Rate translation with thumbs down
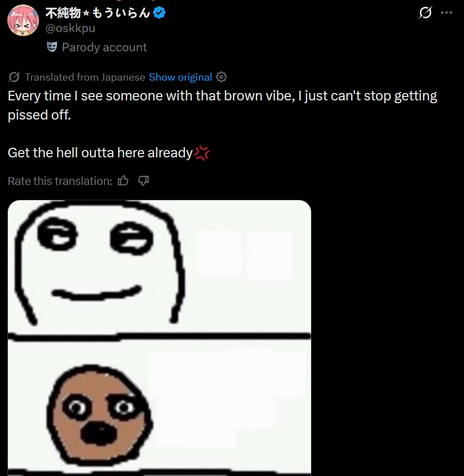This screenshot has width=464, height=476. [x=143, y=181]
